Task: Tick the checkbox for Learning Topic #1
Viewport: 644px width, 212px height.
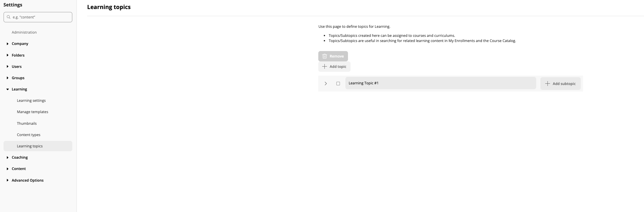Action: pyautogui.click(x=338, y=83)
